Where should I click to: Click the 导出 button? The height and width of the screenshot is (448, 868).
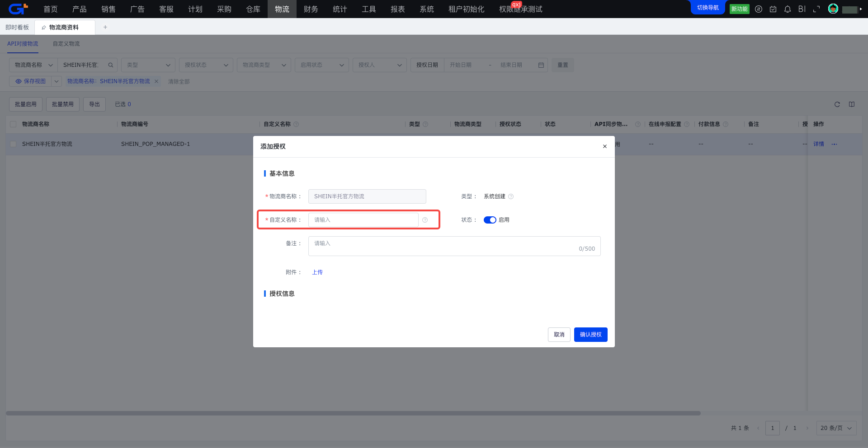94,104
